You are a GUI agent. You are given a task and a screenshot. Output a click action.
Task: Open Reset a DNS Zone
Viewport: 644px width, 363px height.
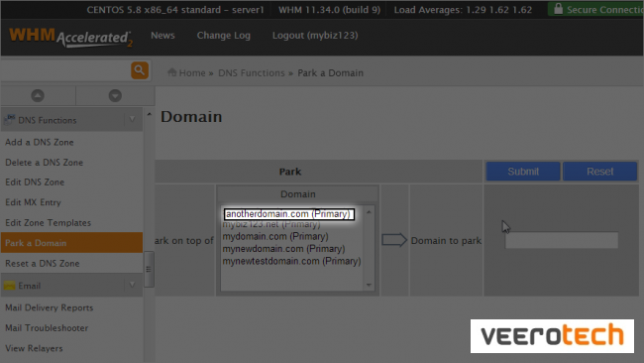[x=43, y=264]
